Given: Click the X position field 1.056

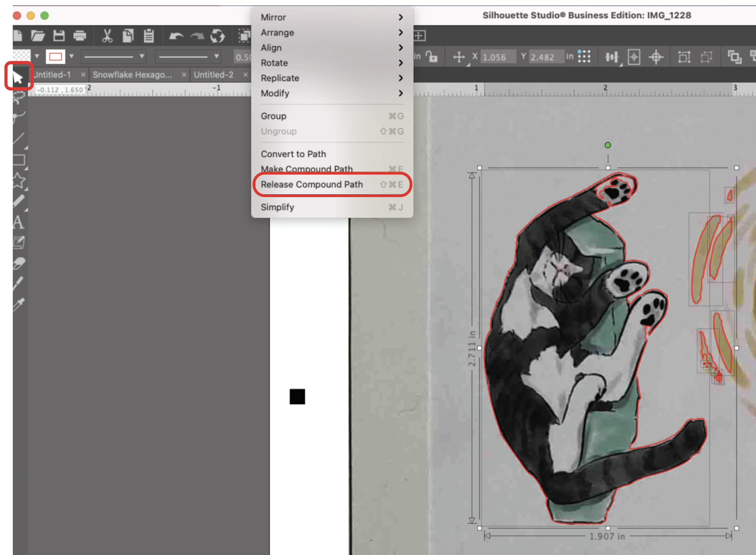Looking at the screenshot, I should coord(498,57).
